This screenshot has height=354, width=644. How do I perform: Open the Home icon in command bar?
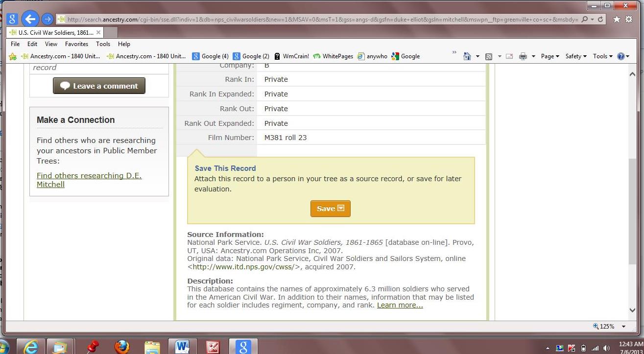(467, 56)
